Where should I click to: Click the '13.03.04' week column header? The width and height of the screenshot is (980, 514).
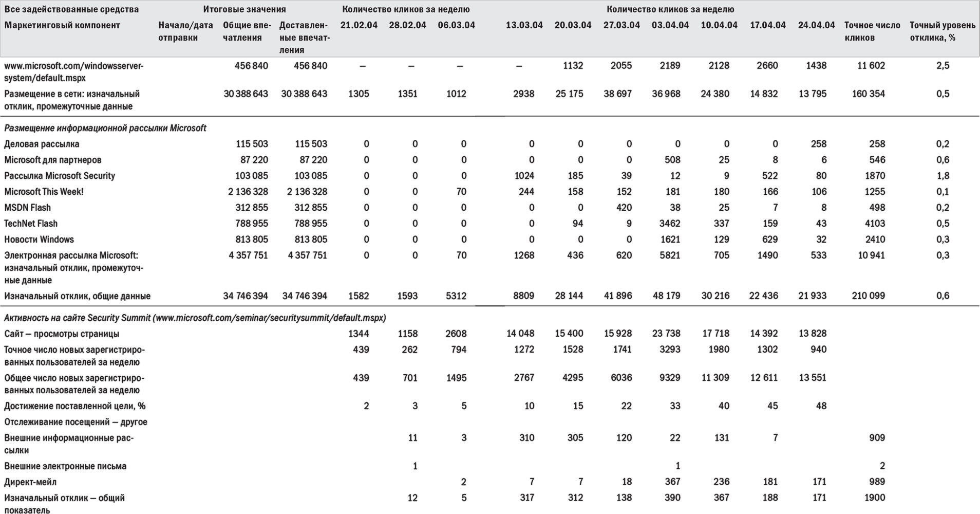pos(524,25)
